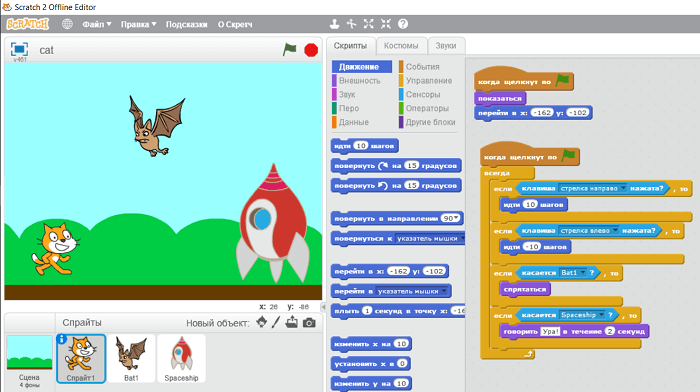Click the Block help question icon
This screenshot has height=392, width=700.
click(403, 24)
